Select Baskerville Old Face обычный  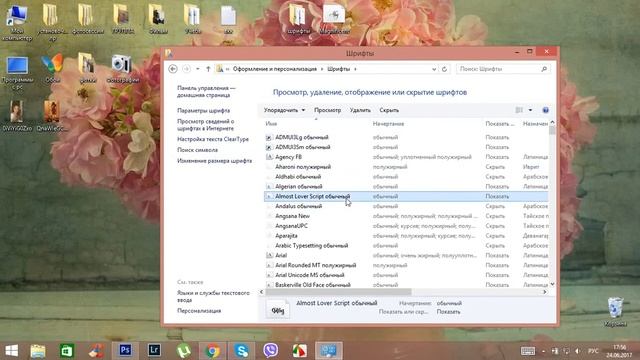tap(406, 284)
